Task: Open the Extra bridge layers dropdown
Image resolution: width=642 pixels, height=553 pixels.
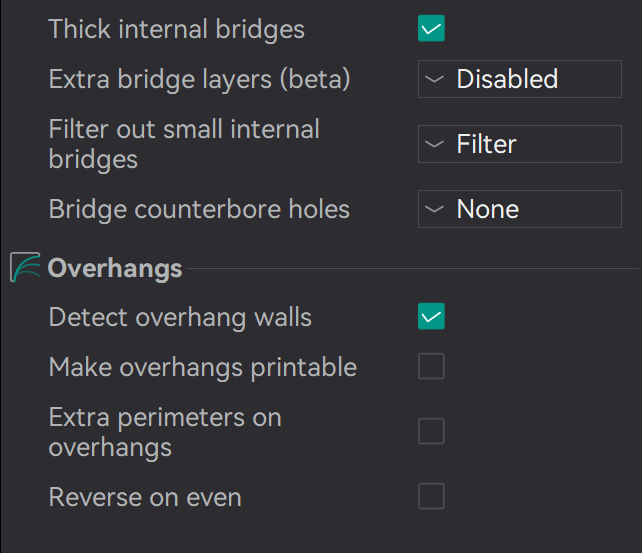Action: coord(519,79)
